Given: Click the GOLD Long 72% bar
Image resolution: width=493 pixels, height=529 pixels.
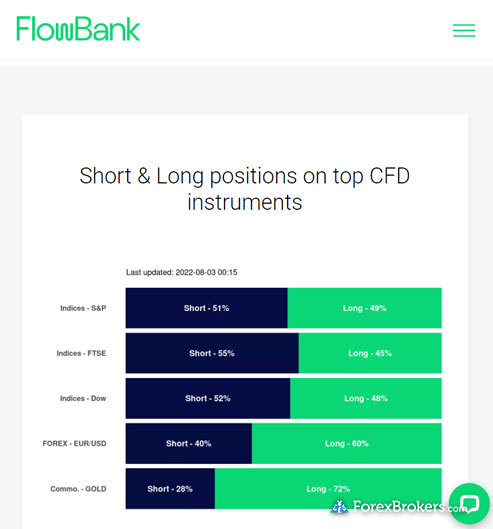Looking at the screenshot, I should point(328,489).
